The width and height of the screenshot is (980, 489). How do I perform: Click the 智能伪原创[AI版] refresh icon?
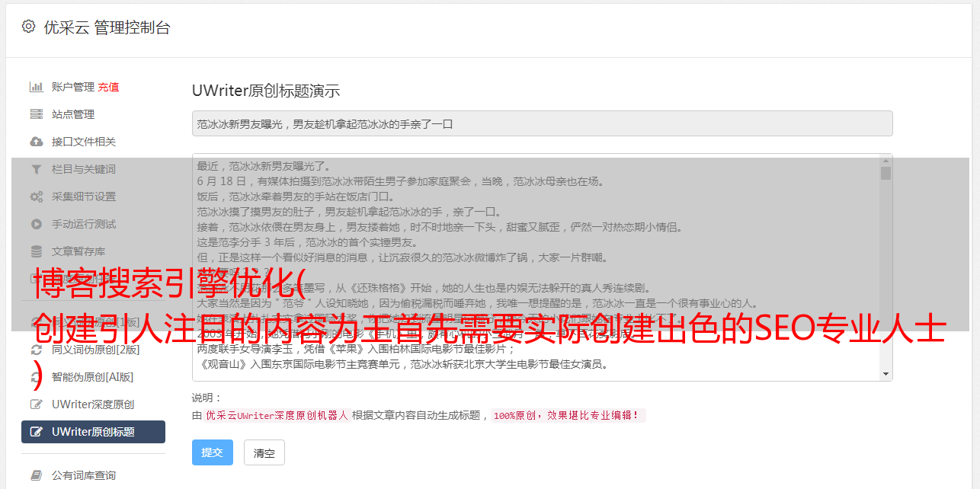[36, 377]
